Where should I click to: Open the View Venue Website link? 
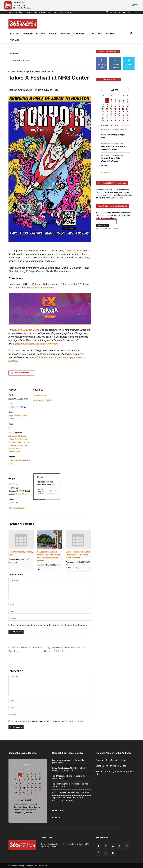click(x=17, y=508)
